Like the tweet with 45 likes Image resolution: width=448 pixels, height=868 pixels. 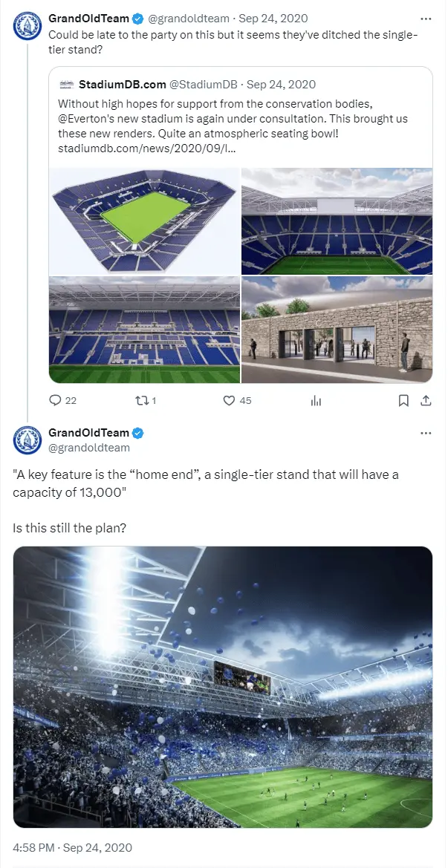[230, 400]
